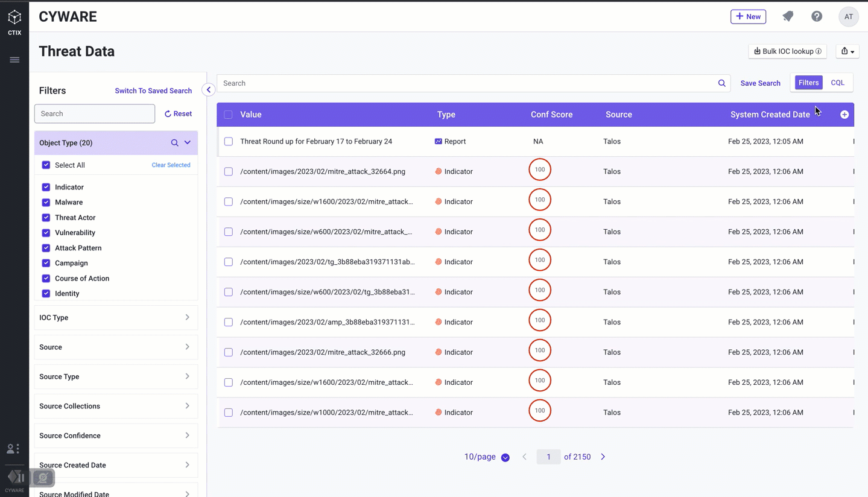Click the add column plus icon

click(844, 115)
